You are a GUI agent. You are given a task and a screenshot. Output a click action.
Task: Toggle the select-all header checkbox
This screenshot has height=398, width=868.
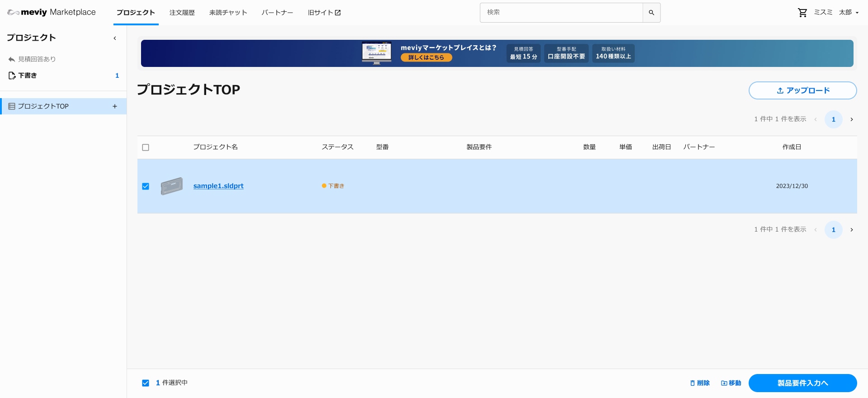[x=146, y=147]
